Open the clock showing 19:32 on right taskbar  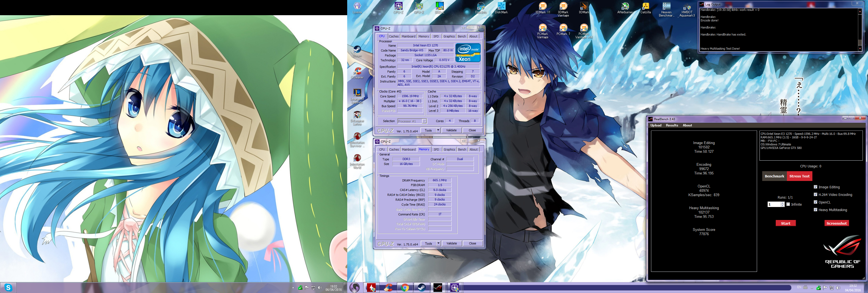(853, 288)
